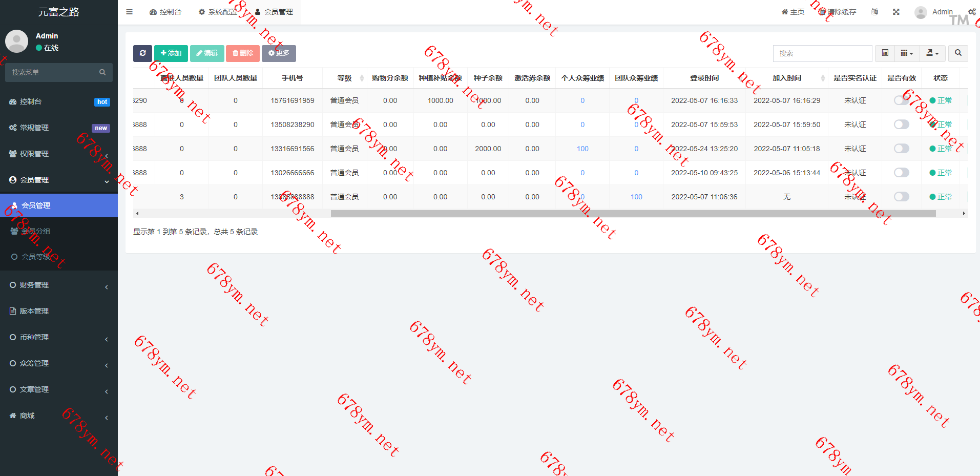Focus the table 搜索 input field
Image resolution: width=980 pixels, height=476 pixels.
(x=822, y=53)
